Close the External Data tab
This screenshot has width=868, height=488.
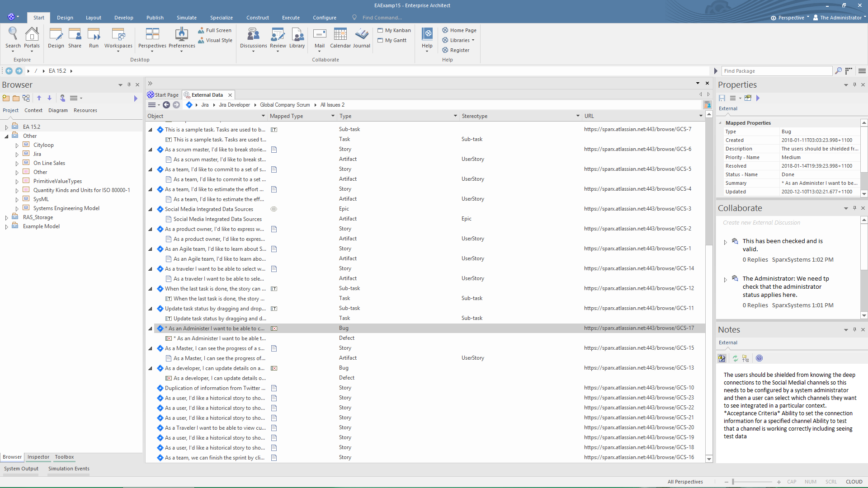click(230, 95)
